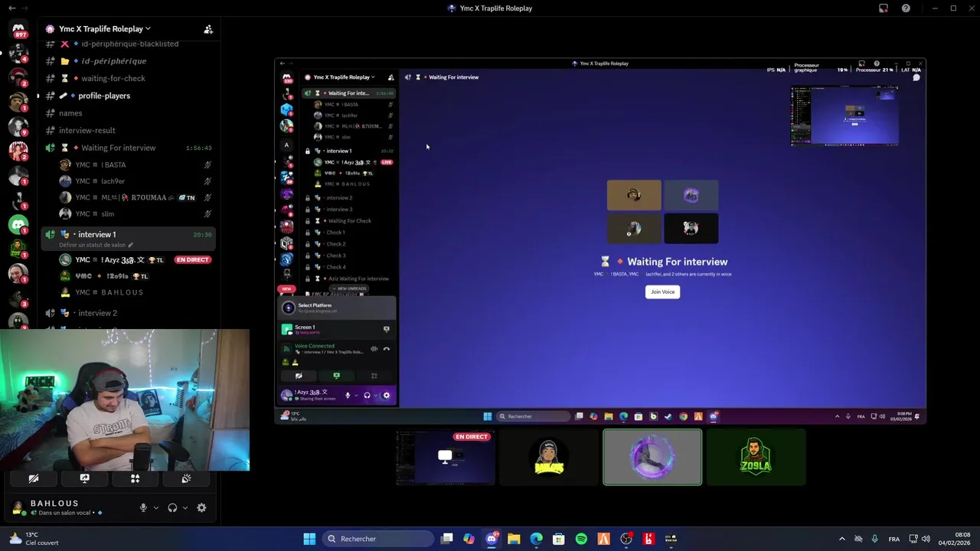Open taskbar volume speaker icon
980x551 pixels.
click(926, 539)
